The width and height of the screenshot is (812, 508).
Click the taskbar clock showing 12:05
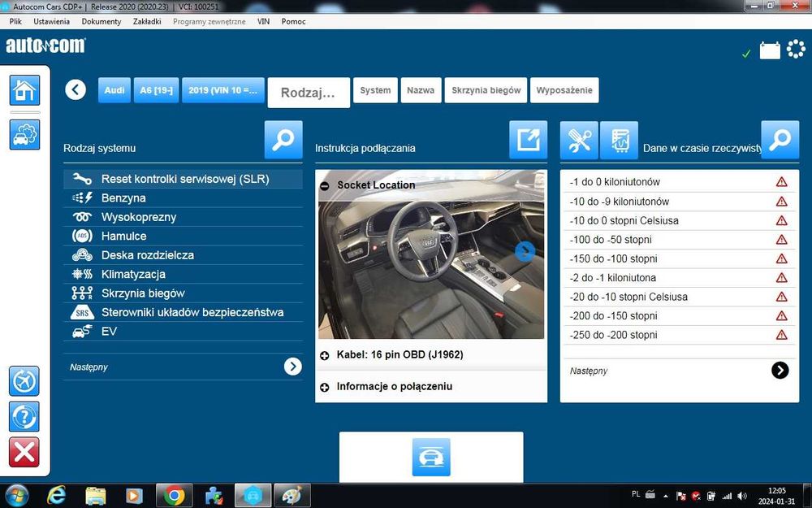point(776,496)
